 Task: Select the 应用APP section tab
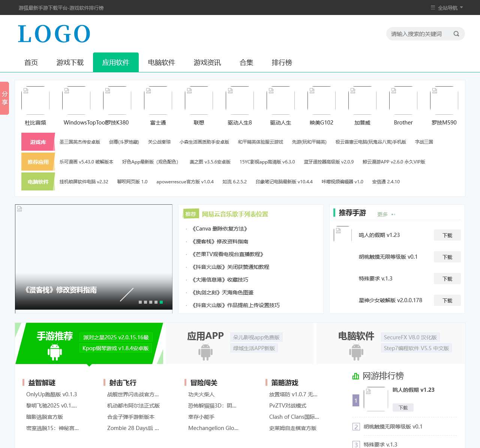coord(205,336)
